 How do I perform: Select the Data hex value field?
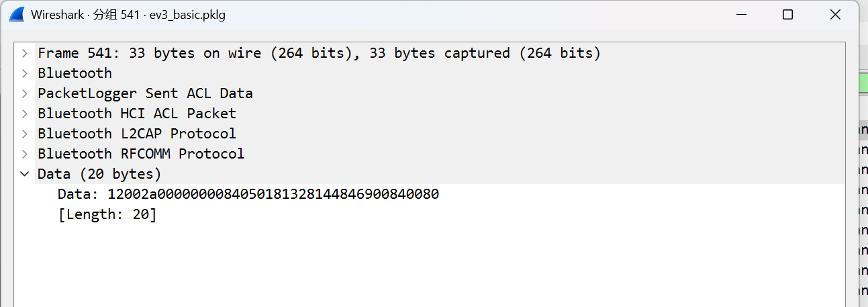(x=248, y=194)
